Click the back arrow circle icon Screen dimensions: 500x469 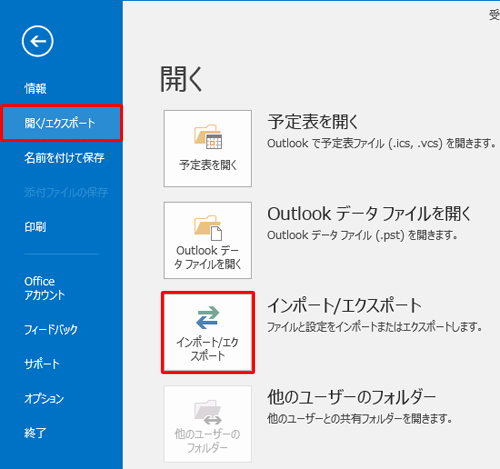pyautogui.click(x=38, y=41)
